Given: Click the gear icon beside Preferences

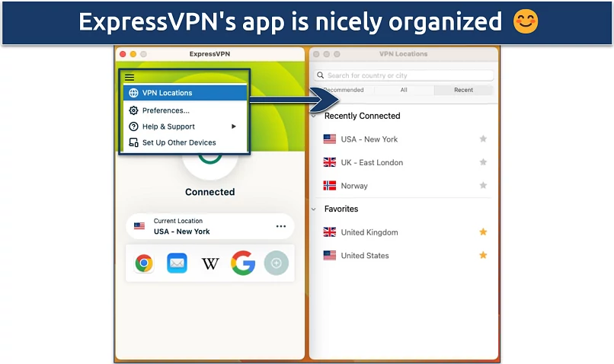Looking at the screenshot, I should click(133, 110).
